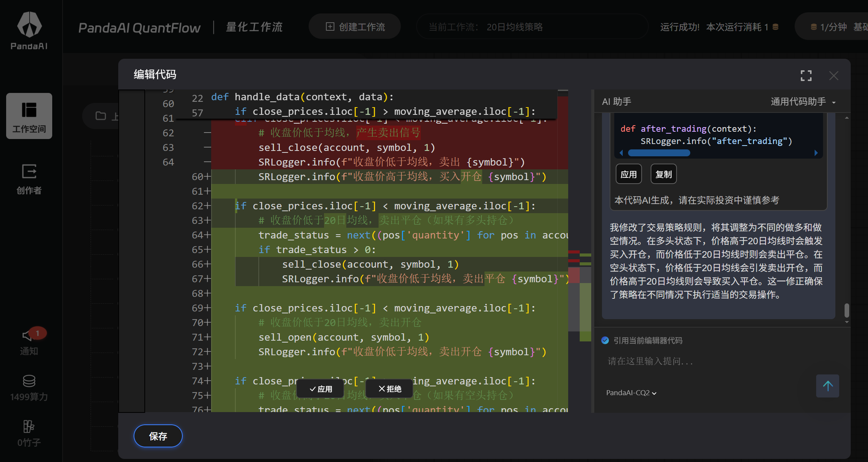Click the 0竹子 bamboo icon
The image size is (868, 462).
(29, 426)
